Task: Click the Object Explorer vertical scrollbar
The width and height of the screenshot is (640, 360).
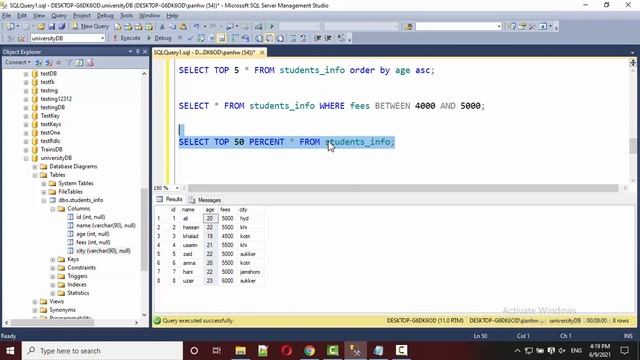Action: click(144, 230)
